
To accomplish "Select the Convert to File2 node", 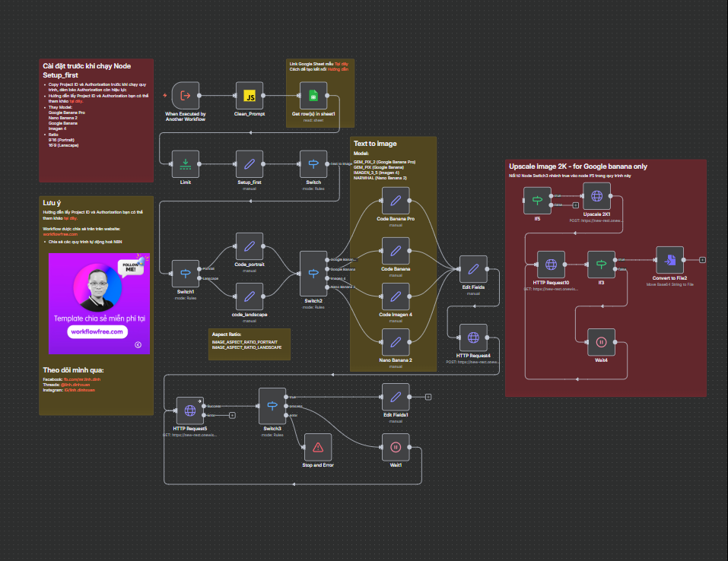I will click(x=670, y=260).
